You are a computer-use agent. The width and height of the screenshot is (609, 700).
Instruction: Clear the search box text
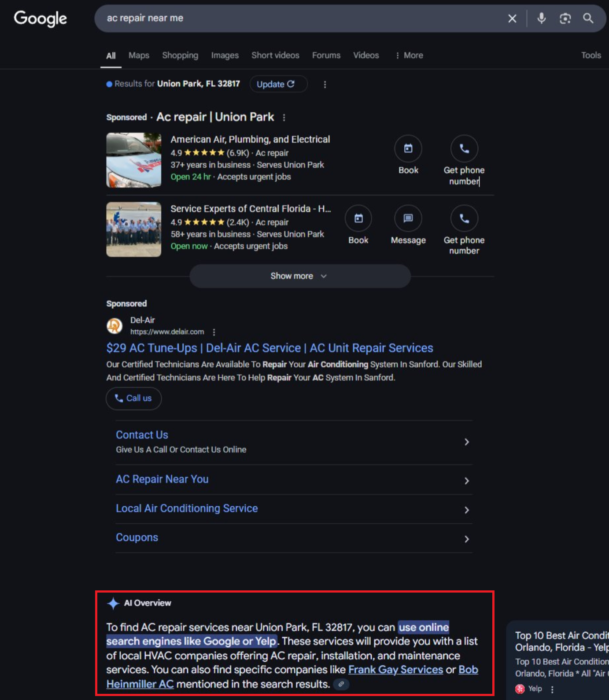coord(512,18)
